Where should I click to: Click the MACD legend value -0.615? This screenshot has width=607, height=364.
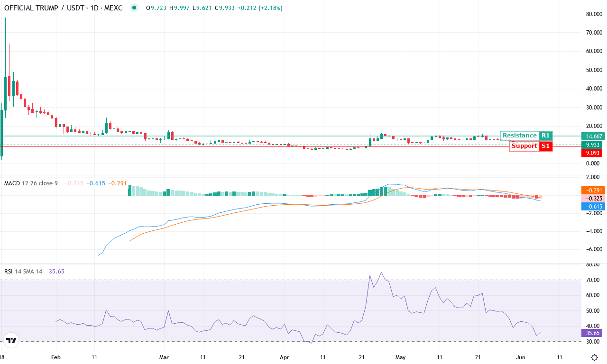tap(96, 183)
